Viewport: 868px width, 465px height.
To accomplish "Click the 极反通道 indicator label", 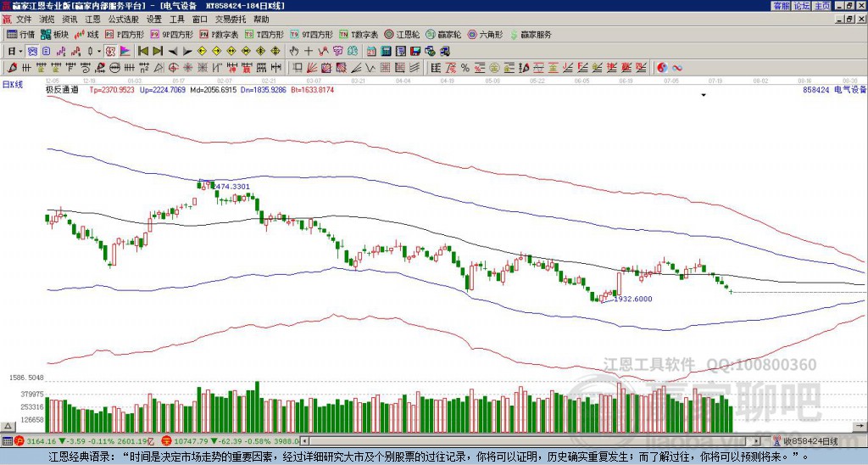I will [62, 89].
